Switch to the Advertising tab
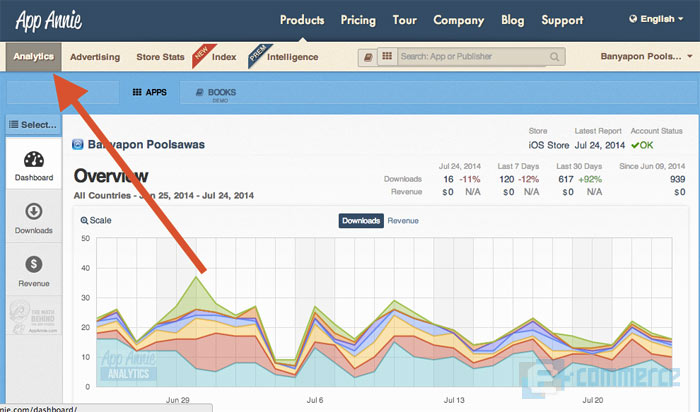700x412 pixels. pos(95,57)
